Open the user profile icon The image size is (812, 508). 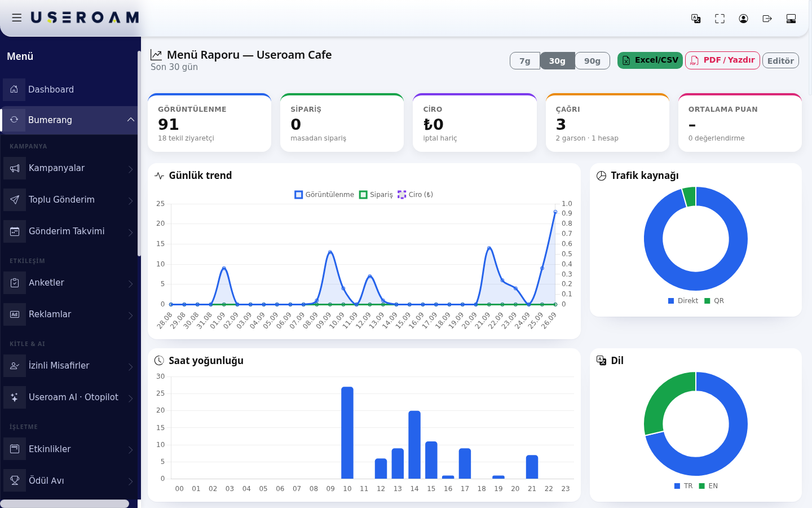(x=743, y=19)
